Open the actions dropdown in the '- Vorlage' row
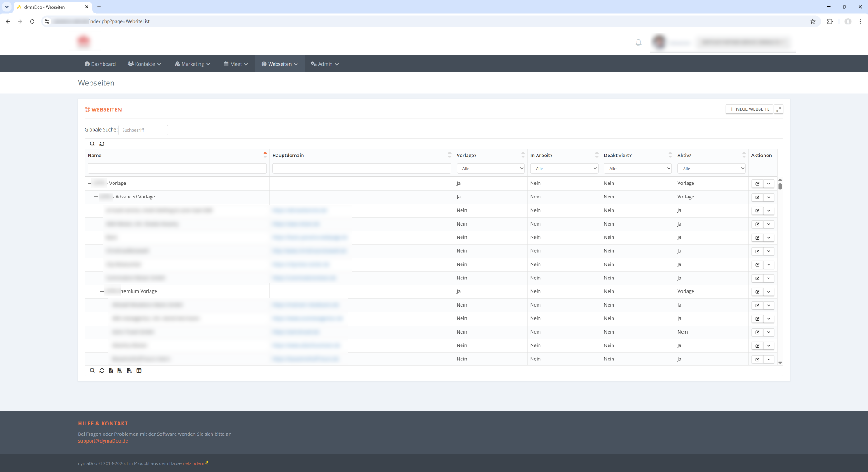Screen dimensions: 868x472 tap(769, 184)
